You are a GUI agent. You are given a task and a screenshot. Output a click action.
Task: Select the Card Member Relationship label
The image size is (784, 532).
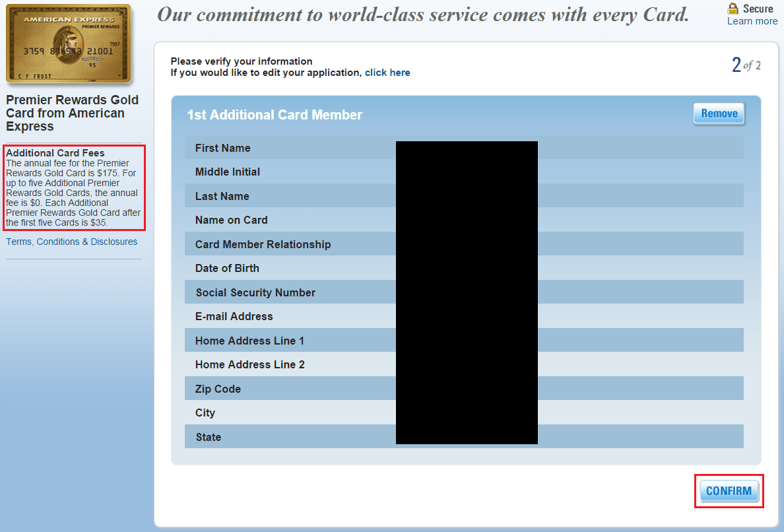[263, 244]
